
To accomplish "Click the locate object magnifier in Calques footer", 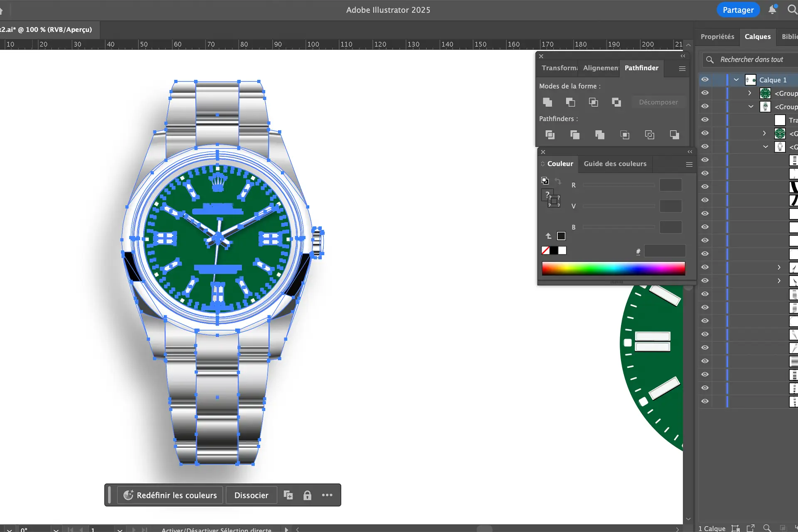I will pos(767,528).
